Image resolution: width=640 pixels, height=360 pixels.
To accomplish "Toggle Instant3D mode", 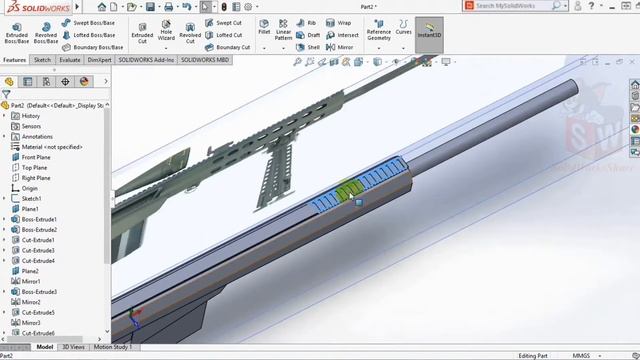I will click(x=429, y=35).
